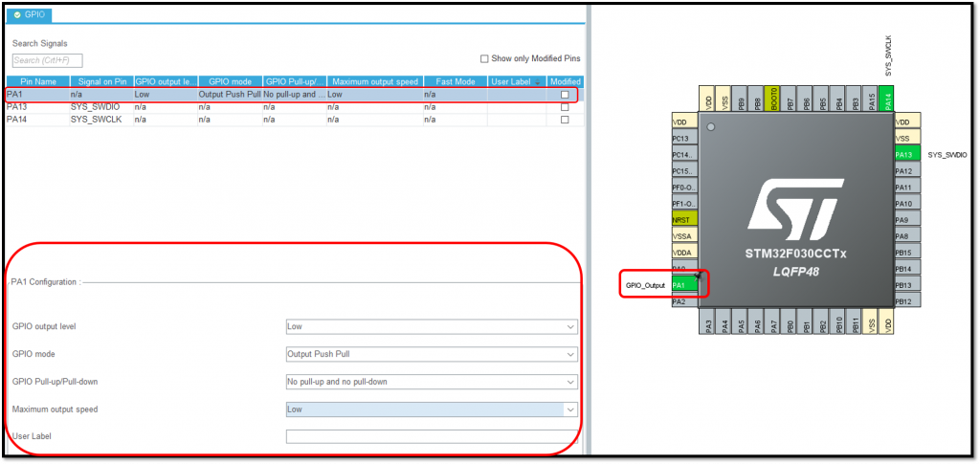Viewport: 980px width, 464px height.
Task: Select PA14 cell in the pin table
Action: coord(38,120)
